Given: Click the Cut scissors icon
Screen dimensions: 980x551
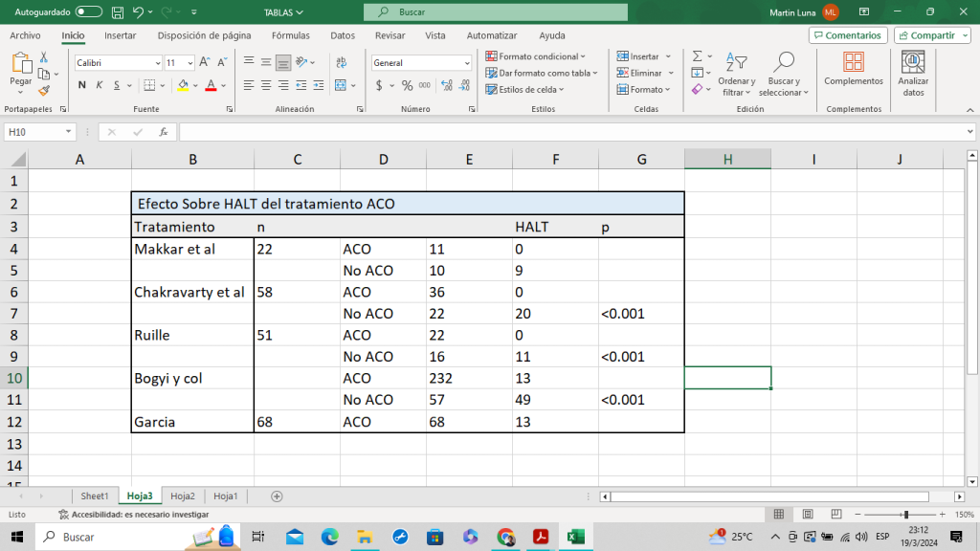Looking at the screenshot, I should coord(43,57).
